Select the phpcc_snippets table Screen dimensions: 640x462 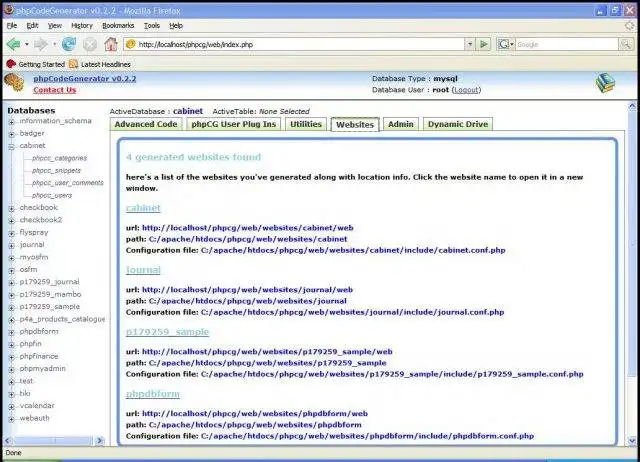56,170
